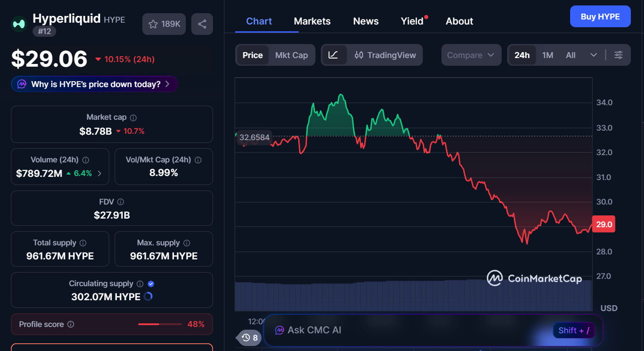This screenshot has width=644, height=351.
Task: Open the chart customization sliders icon
Action: (x=619, y=55)
